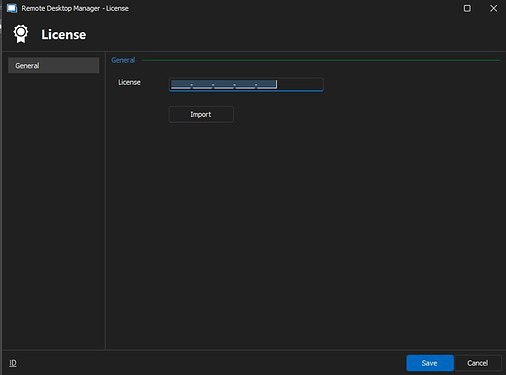Click the General section header
This screenshot has height=375, width=506.
[x=123, y=60]
